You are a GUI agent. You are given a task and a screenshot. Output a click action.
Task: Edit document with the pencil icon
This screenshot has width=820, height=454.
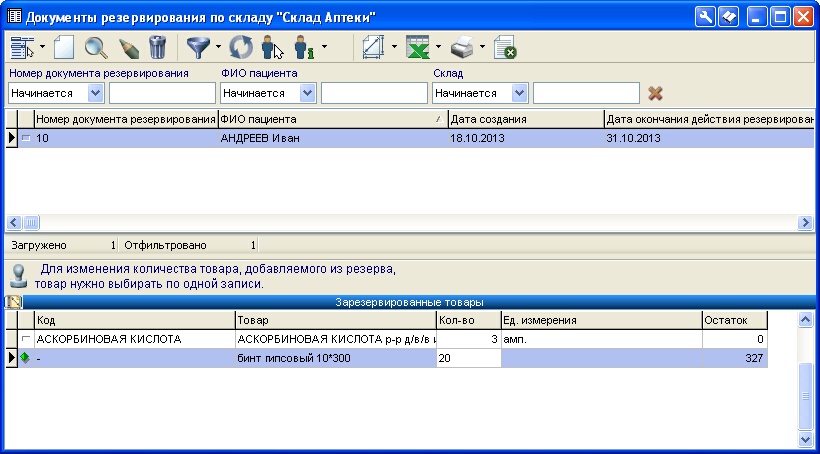[x=129, y=48]
